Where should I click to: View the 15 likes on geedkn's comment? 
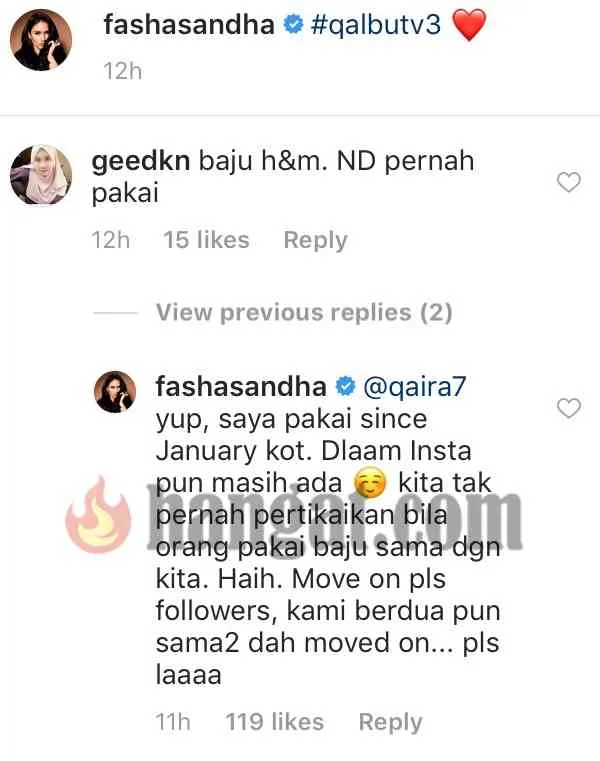206,240
